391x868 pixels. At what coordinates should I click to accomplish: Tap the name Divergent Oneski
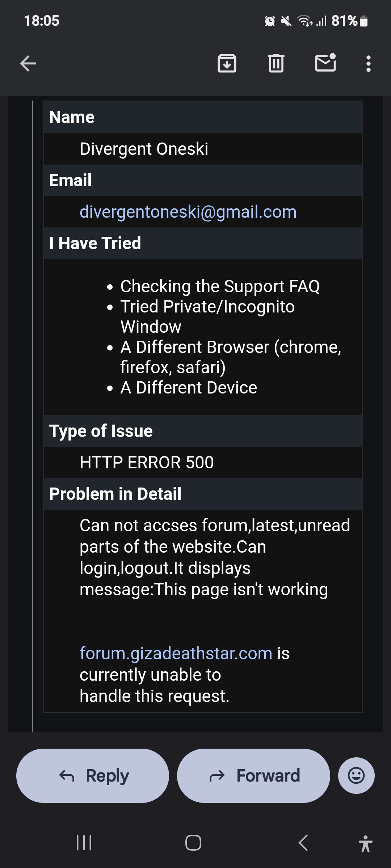(x=144, y=149)
